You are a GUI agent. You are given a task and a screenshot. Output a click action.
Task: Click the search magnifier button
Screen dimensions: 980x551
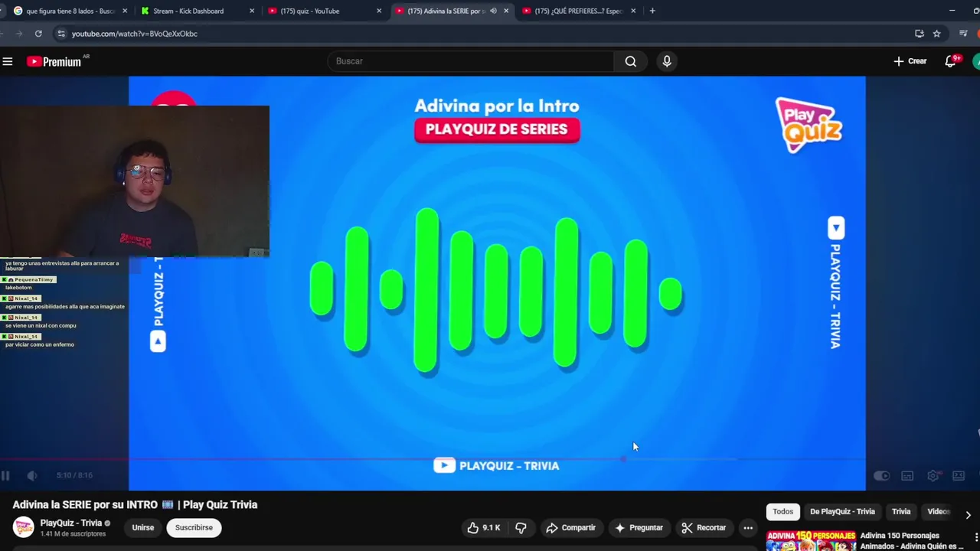(x=630, y=61)
